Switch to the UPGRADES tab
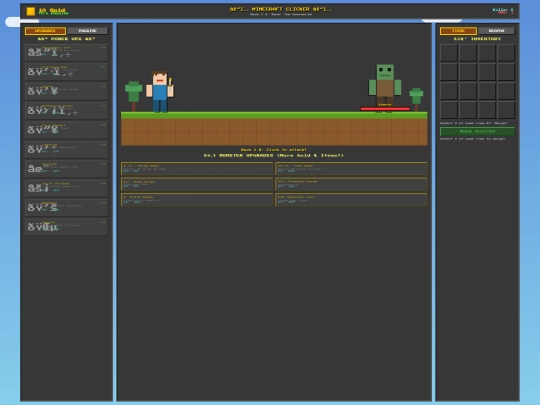The image size is (540, 405). tap(45, 31)
